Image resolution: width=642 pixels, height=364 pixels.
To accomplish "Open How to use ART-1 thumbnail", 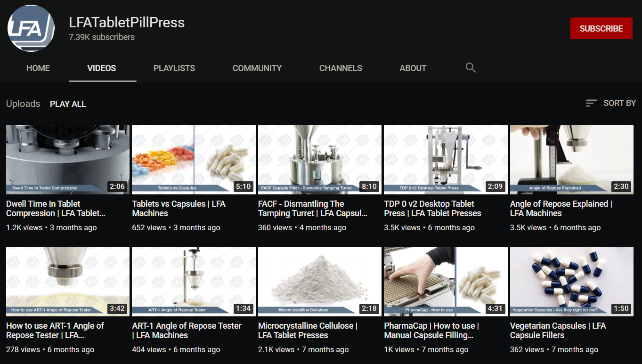I will (x=68, y=282).
